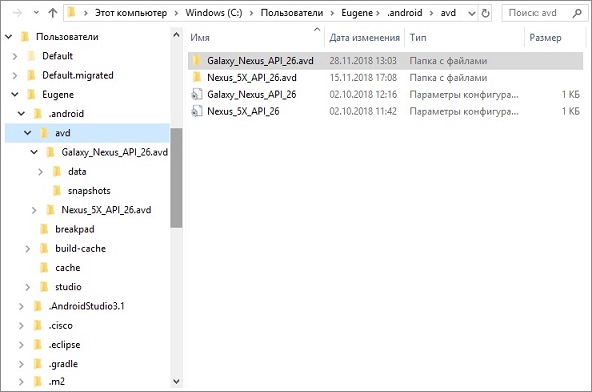This screenshot has width=592, height=392.
Task: Click the navigation pane scrollbar thumb
Action: point(176,178)
